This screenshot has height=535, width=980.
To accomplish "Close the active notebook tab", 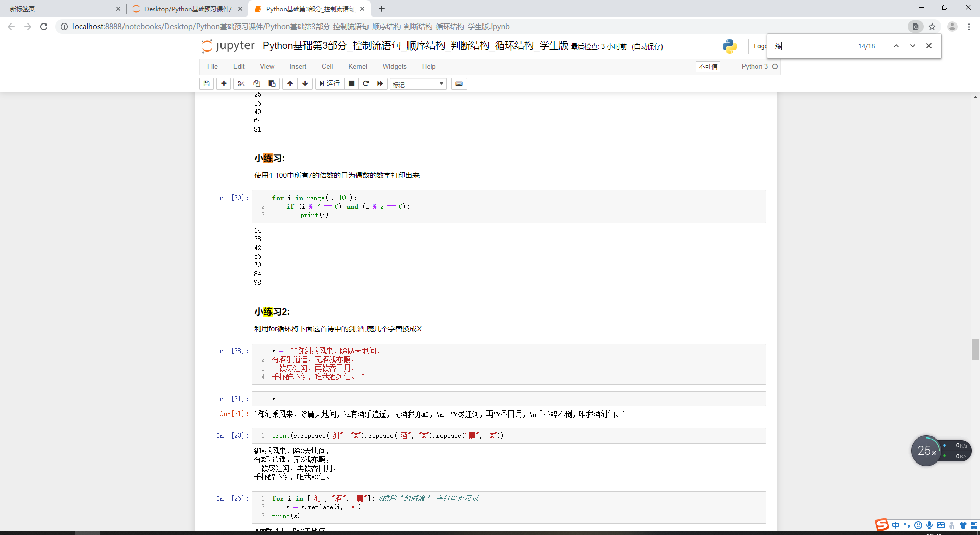I will (362, 9).
